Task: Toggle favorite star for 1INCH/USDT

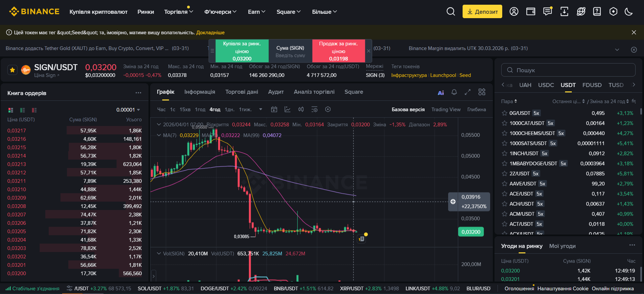Action: [x=504, y=154]
